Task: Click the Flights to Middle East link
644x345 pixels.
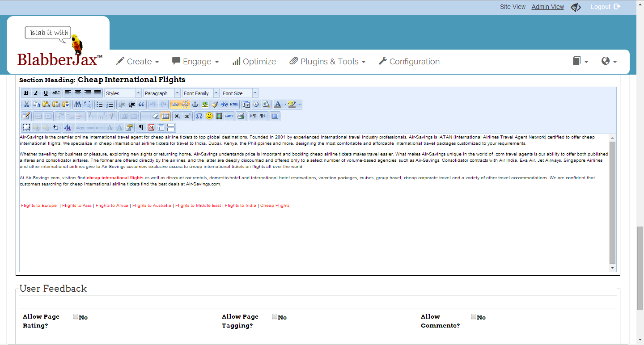Action: [x=198, y=206]
